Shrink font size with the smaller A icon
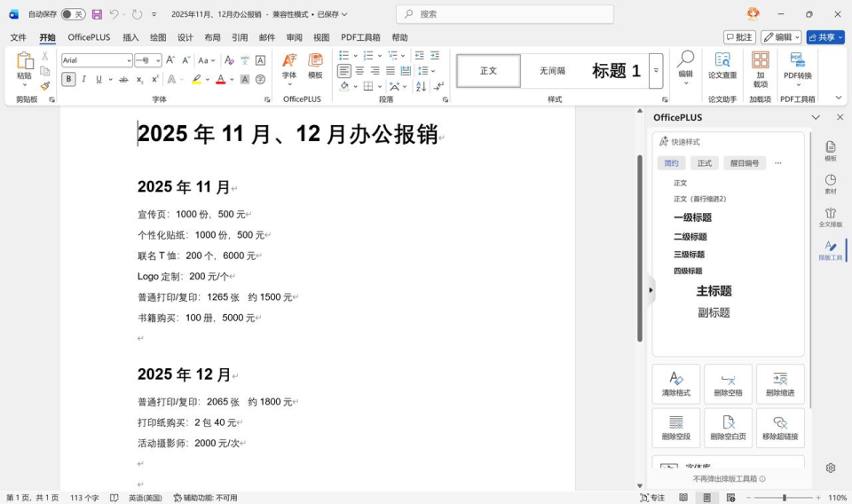The height and width of the screenshot is (504, 852). 185,60
